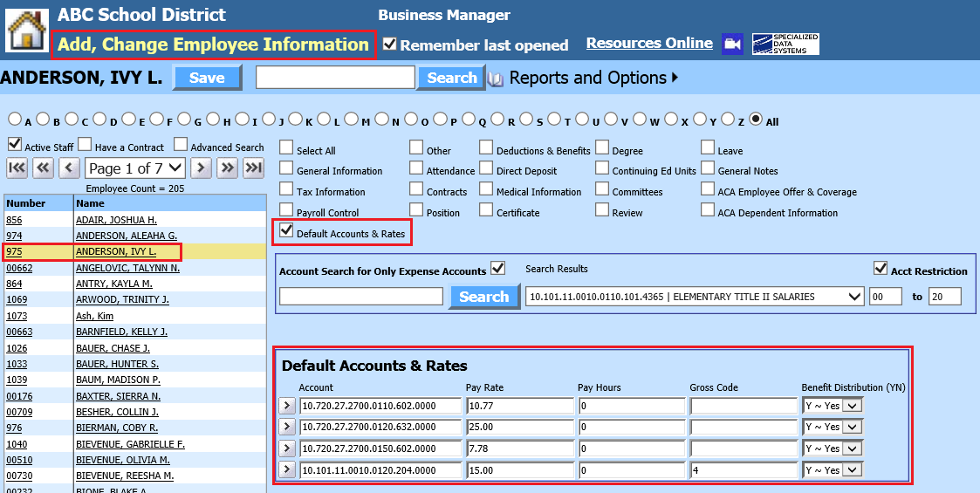Click the book icon beside Reports and Options
The width and height of the screenshot is (980, 493).
coord(496,79)
